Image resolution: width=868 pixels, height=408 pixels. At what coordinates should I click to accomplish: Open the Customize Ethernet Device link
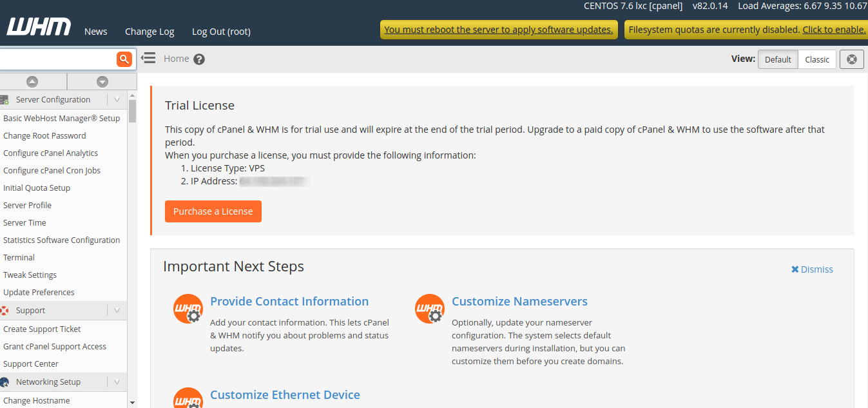[285, 395]
